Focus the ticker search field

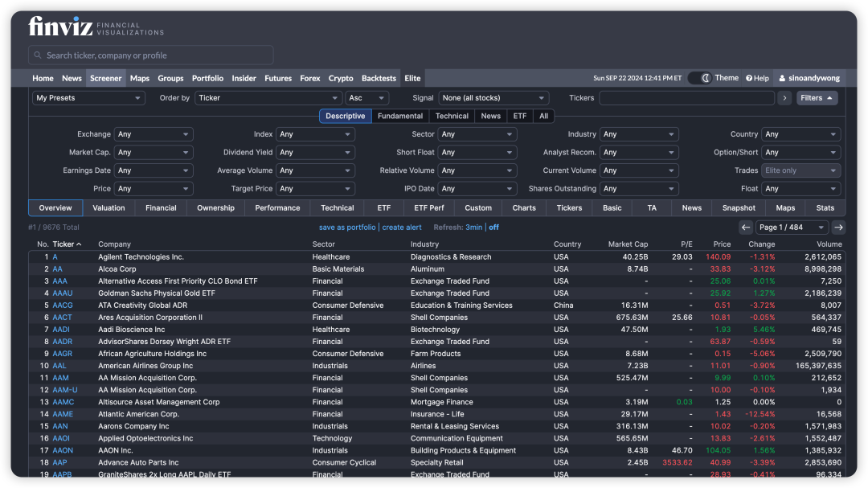pyautogui.click(x=151, y=55)
